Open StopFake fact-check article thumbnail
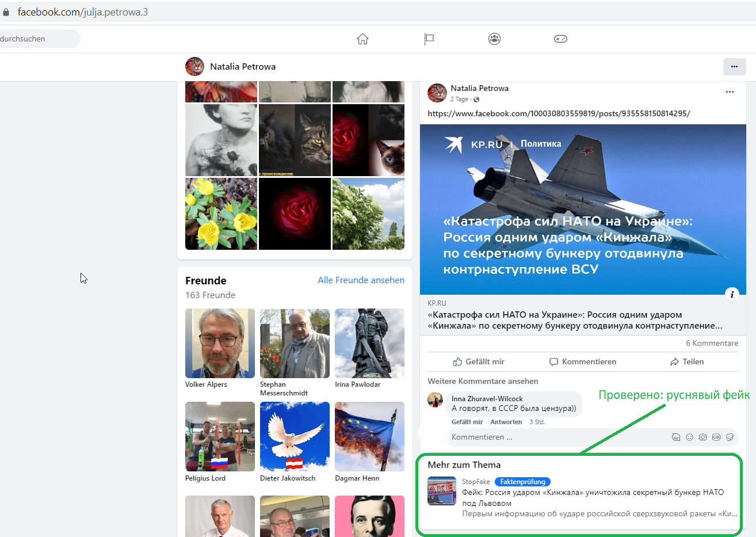The width and height of the screenshot is (756, 537). click(442, 491)
